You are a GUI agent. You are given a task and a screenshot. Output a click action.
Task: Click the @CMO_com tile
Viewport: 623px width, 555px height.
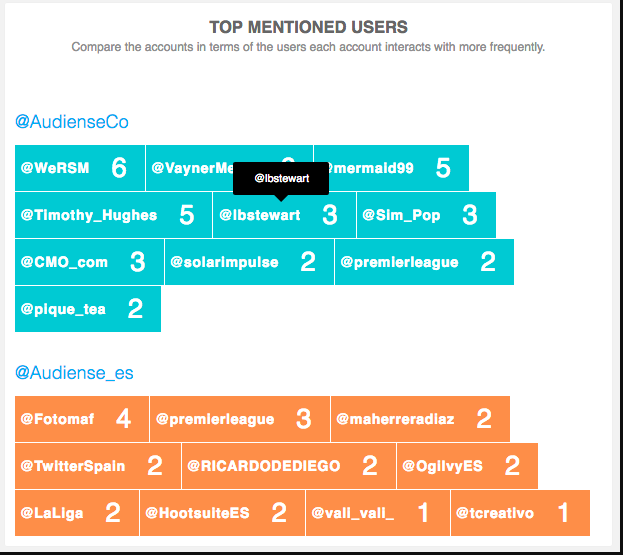89,262
